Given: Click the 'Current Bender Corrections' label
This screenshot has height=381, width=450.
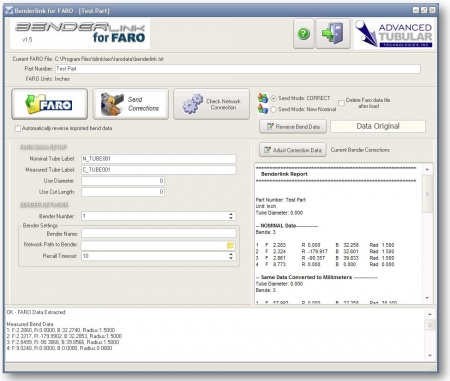Looking at the screenshot, I should [x=360, y=150].
